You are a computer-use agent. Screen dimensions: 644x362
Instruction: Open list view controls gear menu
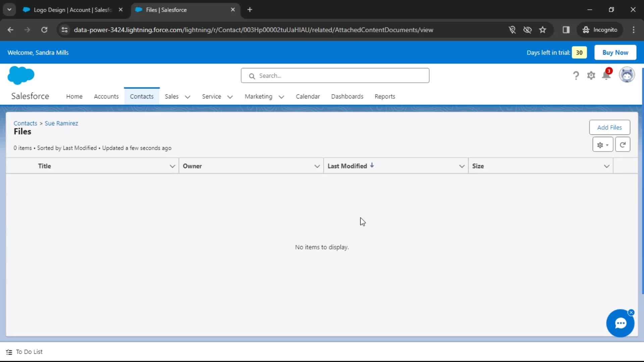coord(603,145)
